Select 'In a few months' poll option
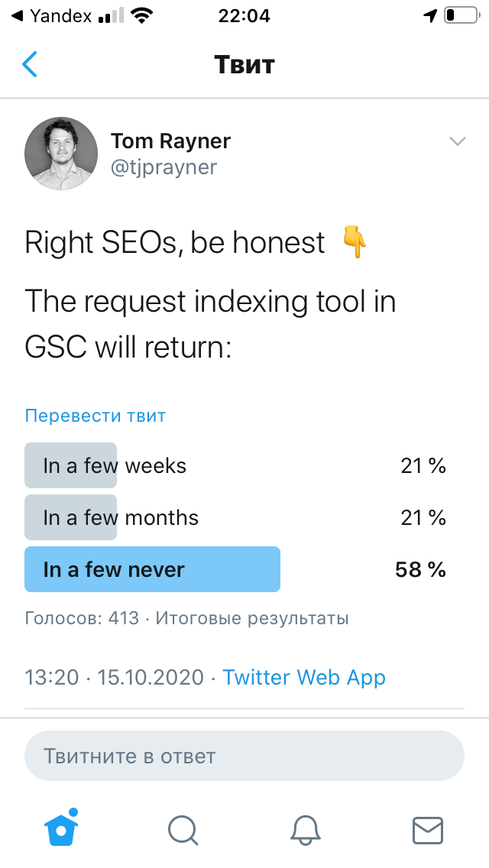489x868 pixels. (121, 517)
